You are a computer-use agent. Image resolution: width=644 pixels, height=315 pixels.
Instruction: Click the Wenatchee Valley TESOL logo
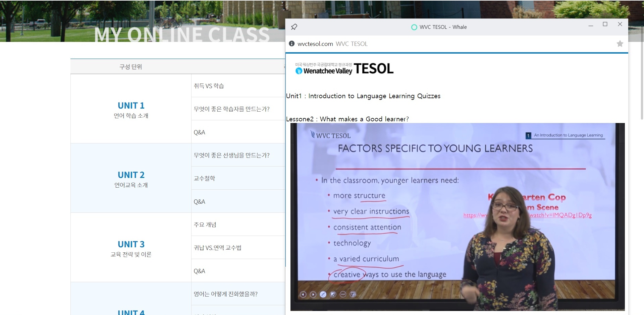pos(344,69)
